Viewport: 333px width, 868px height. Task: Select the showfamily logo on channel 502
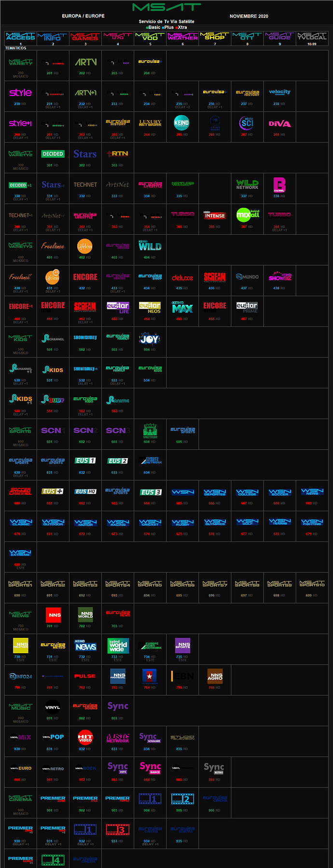(85, 338)
